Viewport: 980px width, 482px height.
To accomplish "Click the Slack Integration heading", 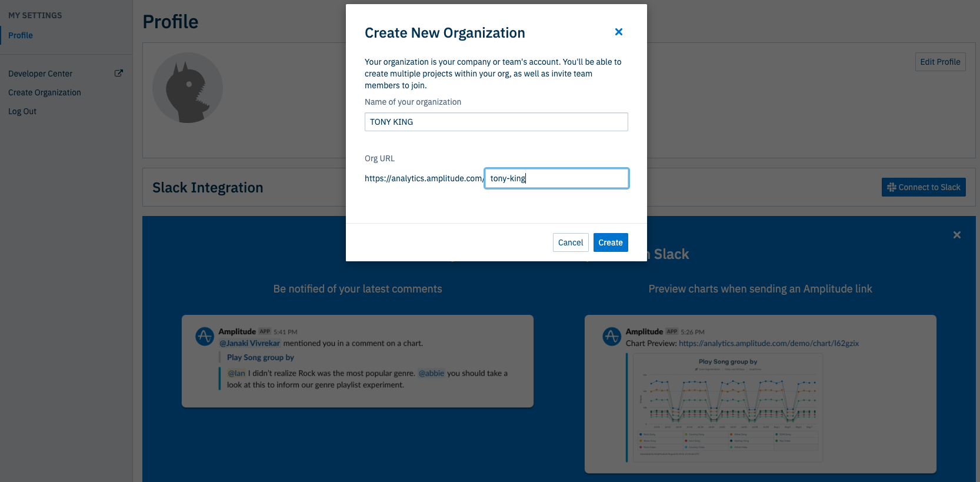I will [208, 187].
